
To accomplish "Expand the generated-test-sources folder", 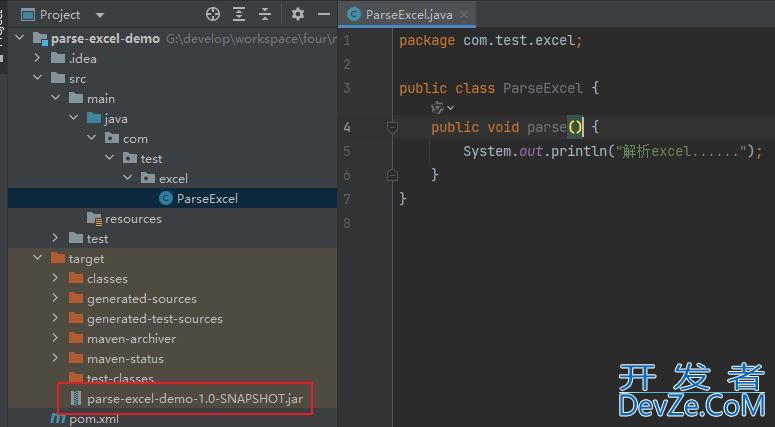I will [55, 318].
